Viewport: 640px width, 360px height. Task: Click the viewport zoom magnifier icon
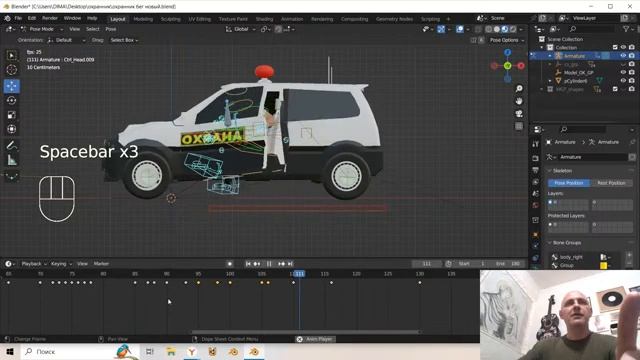click(x=519, y=89)
